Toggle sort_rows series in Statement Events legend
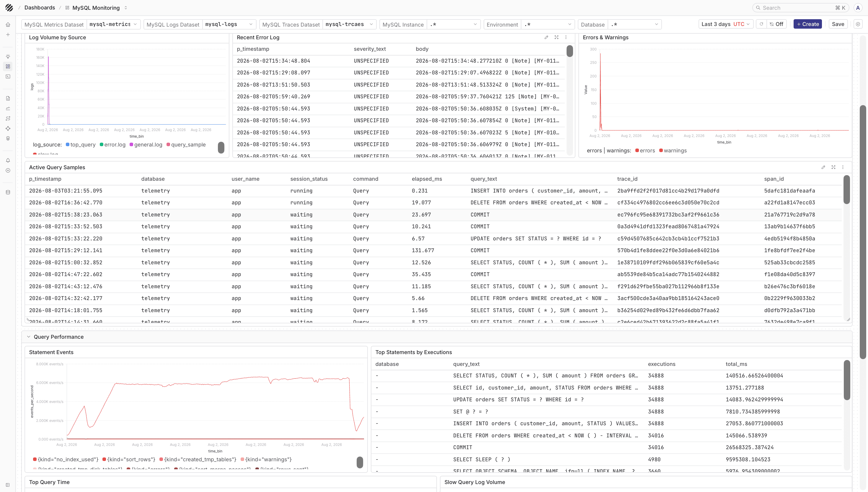This screenshot has height=492, width=868. (x=129, y=460)
